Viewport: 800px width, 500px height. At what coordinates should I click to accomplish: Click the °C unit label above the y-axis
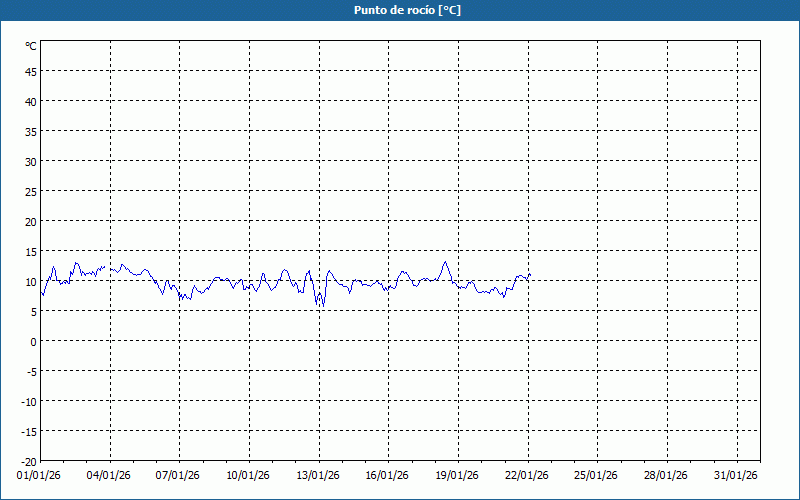(x=31, y=46)
